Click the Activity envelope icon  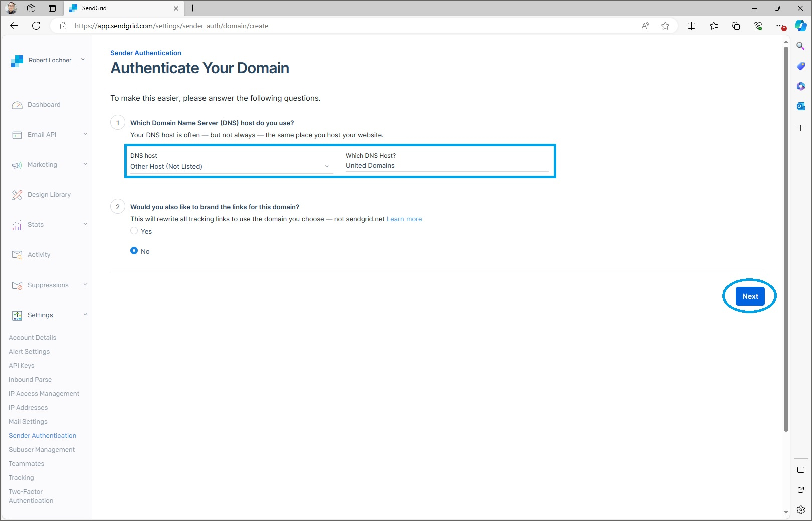tap(17, 255)
